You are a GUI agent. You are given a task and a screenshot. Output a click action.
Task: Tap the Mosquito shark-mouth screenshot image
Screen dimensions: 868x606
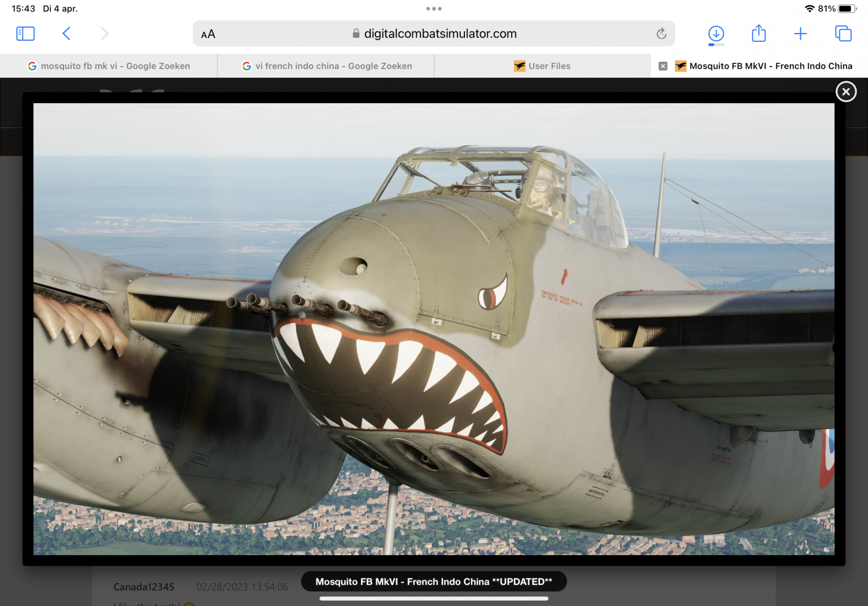pyautogui.click(x=434, y=329)
